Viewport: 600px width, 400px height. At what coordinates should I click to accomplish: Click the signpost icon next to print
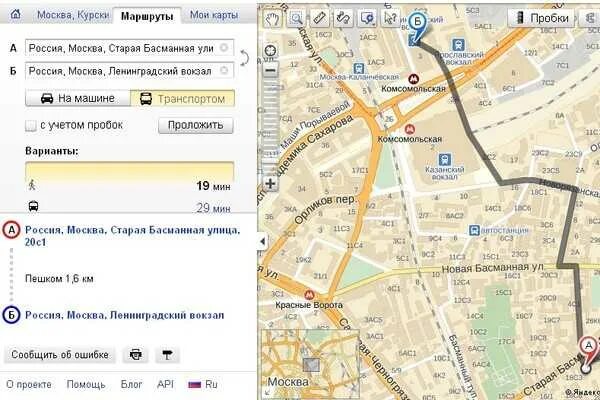tap(167, 355)
